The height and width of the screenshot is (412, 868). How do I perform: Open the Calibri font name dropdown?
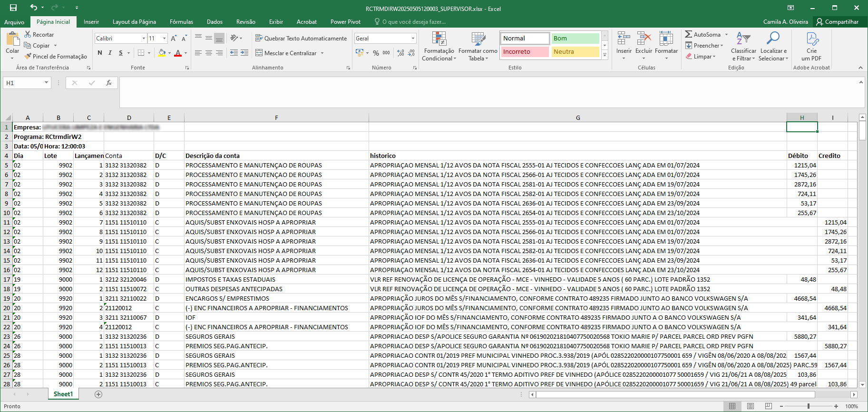pos(144,39)
